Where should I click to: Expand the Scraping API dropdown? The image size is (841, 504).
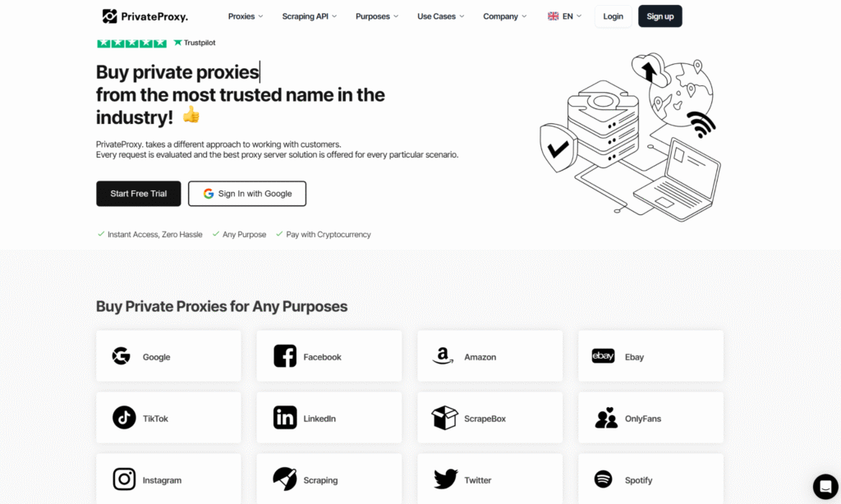coord(310,16)
